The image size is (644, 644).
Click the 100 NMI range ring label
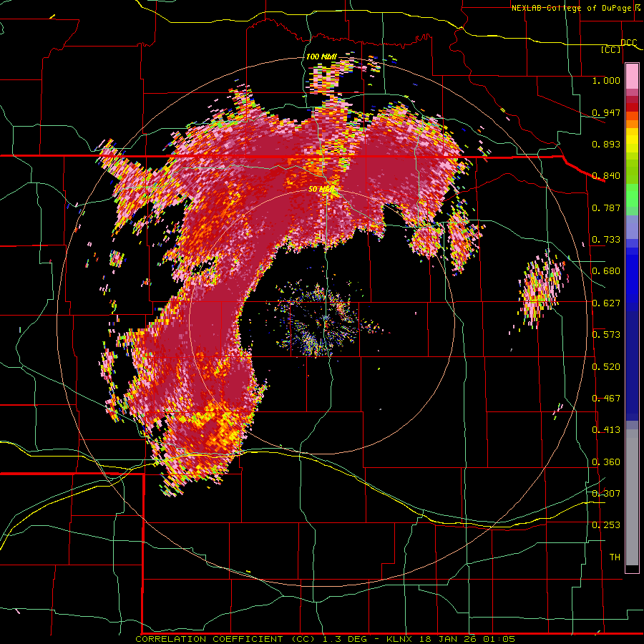321,57
